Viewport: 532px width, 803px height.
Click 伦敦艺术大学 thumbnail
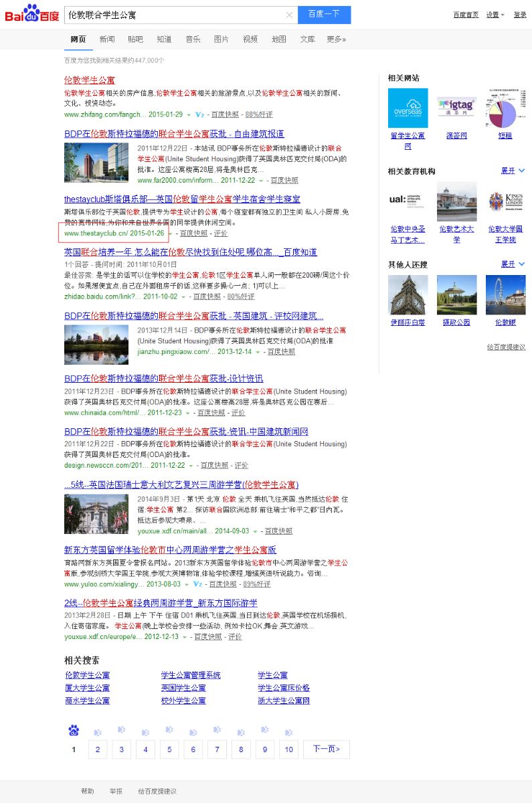point(457,201)
